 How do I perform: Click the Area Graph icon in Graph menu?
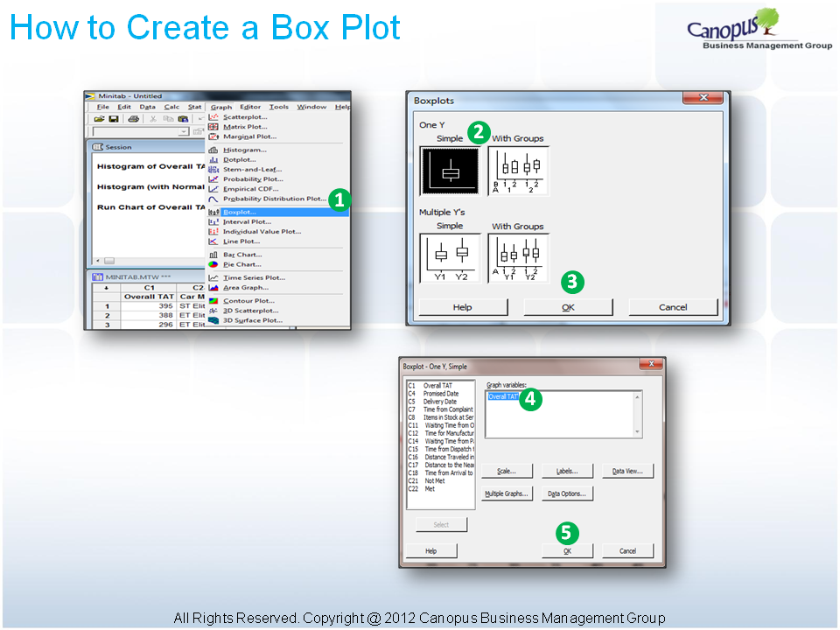(x=213, y=288)
